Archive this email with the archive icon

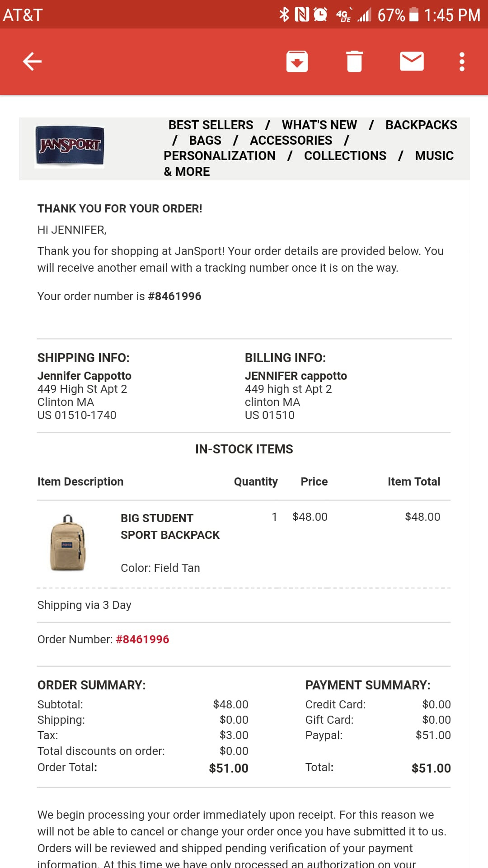click(x=297, y=61)
